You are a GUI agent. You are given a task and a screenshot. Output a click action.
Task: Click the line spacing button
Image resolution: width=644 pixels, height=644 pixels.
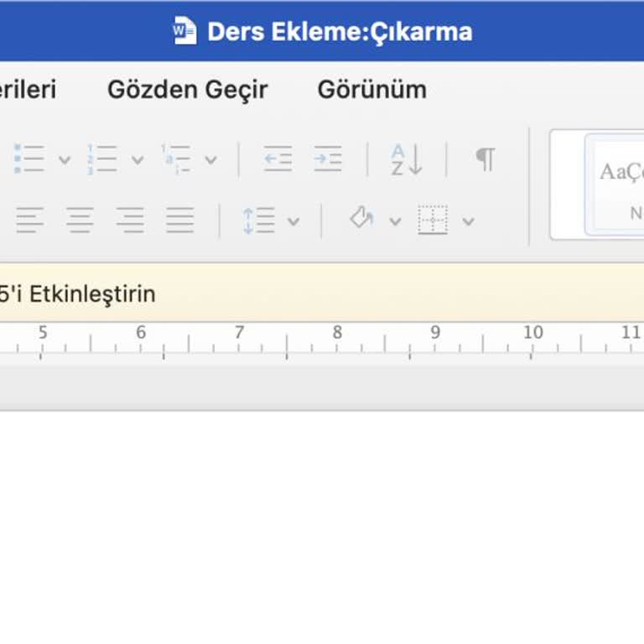[x=259, y=221]
